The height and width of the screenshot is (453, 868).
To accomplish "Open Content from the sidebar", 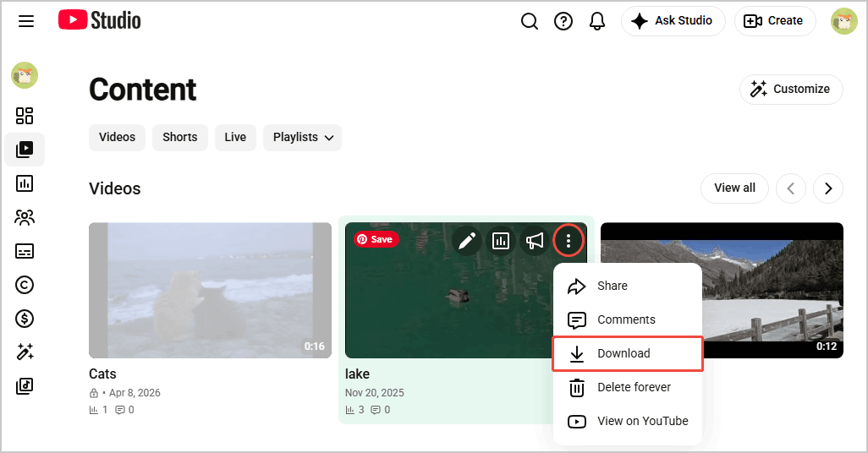I will tap(25, 150).
